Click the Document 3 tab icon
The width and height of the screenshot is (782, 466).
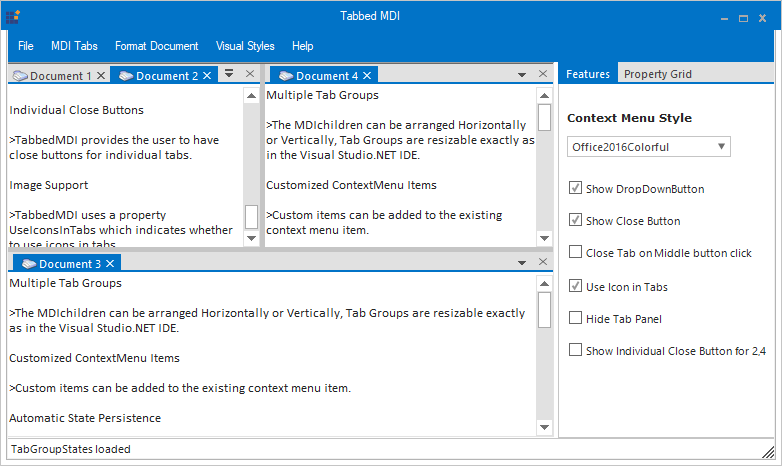coord(29,264)
